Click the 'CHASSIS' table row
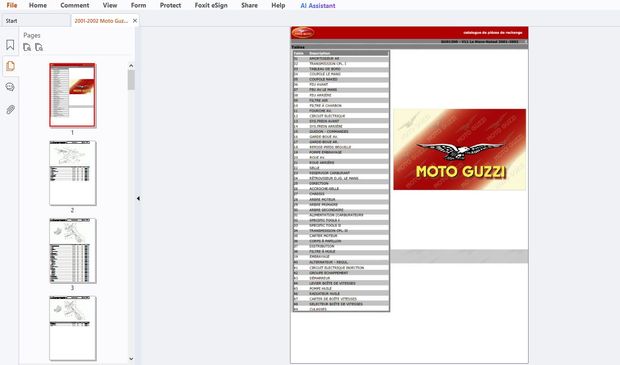Viewport: 620px width, 365px height. point(341,194)
